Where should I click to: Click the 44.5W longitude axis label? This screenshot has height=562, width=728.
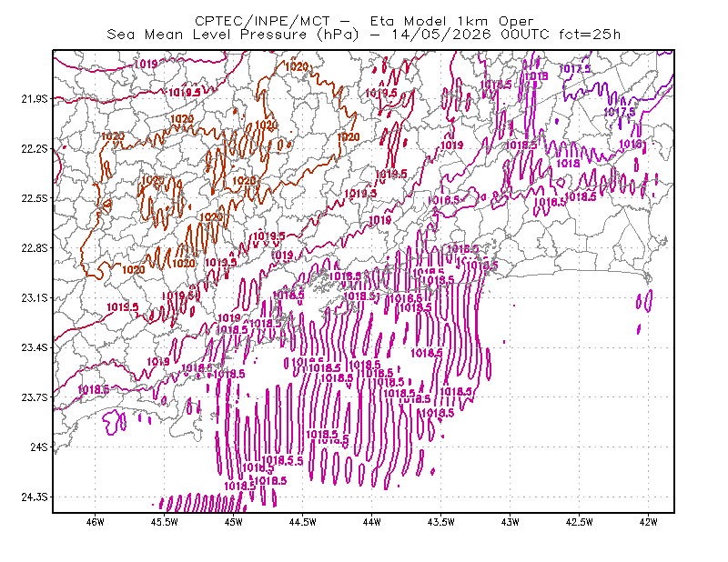pos(303,522)
